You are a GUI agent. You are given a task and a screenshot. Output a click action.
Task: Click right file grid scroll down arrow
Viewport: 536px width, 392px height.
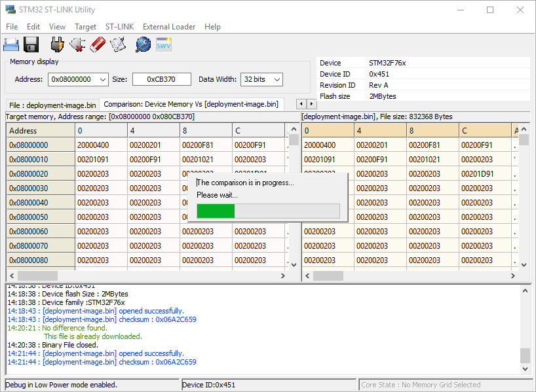click(524, 264)
